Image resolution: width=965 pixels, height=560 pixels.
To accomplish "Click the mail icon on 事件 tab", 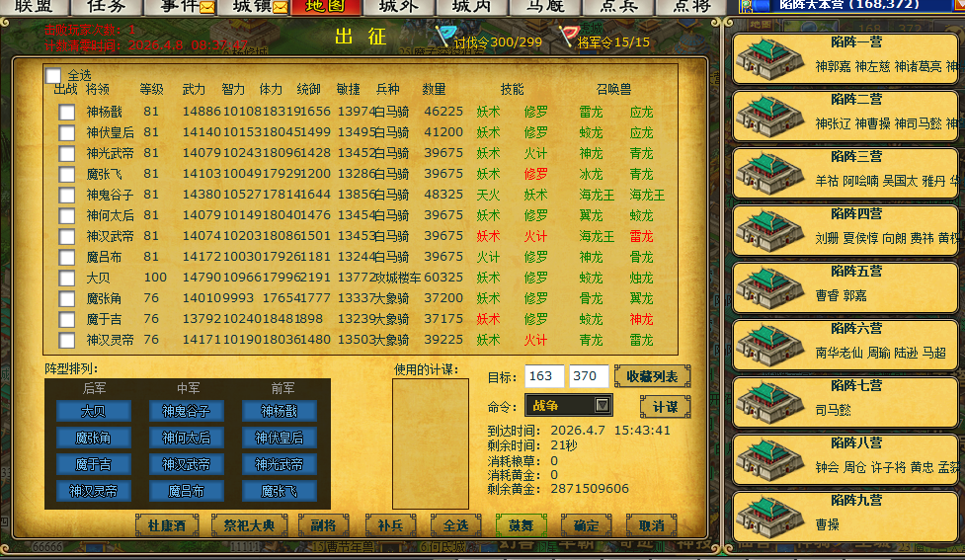I will (206, 7).
